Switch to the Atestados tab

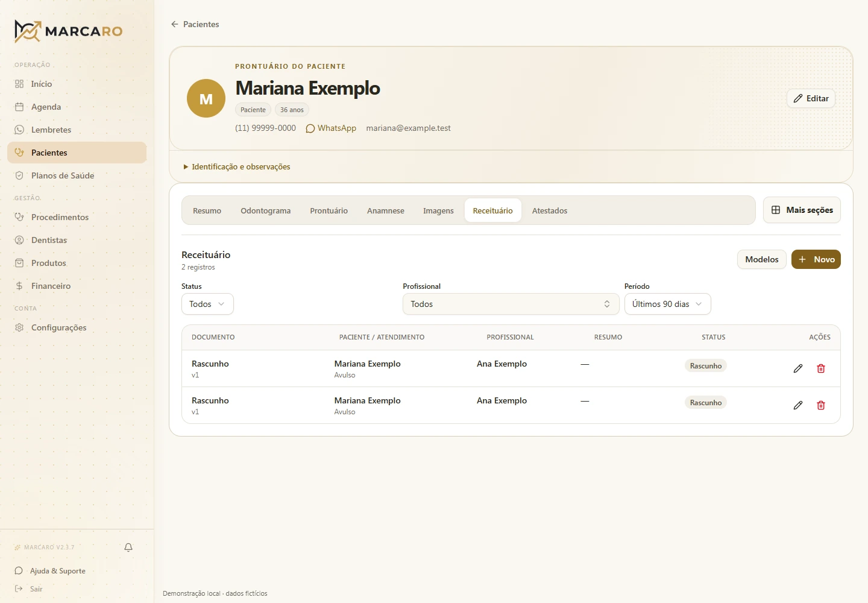coord(550,210)
